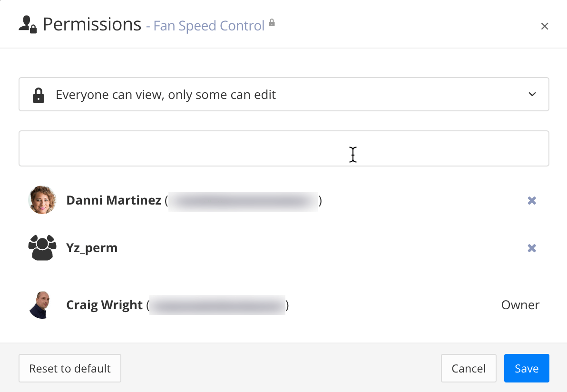The width and height of the screenshot is (567, 392).
Task: Click the padlock icon inside permission dropdown
Action: click(38, 94)
